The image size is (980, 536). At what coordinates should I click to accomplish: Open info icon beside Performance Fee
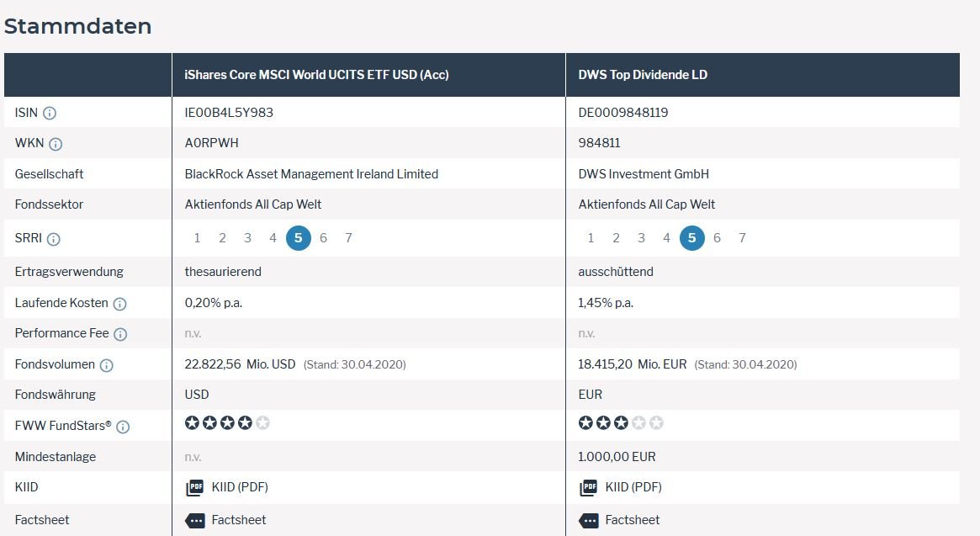pyautogui.click(x=120, y=334)
